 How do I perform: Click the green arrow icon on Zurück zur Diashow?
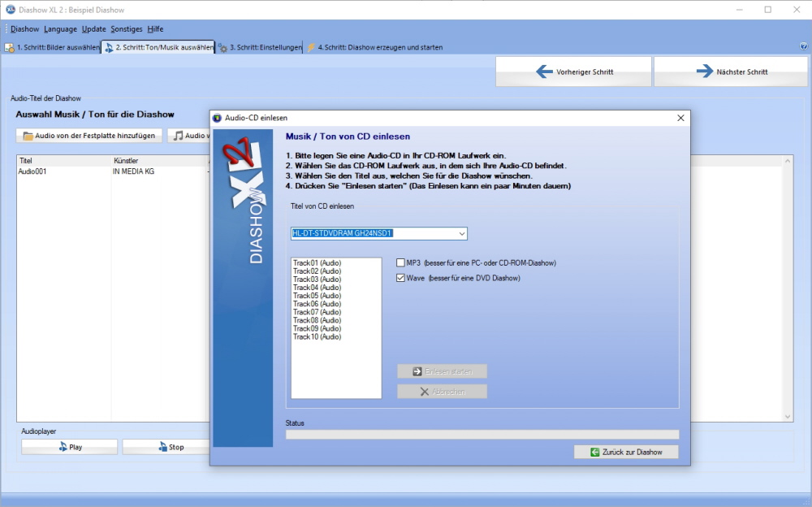(x=595, y=452)
